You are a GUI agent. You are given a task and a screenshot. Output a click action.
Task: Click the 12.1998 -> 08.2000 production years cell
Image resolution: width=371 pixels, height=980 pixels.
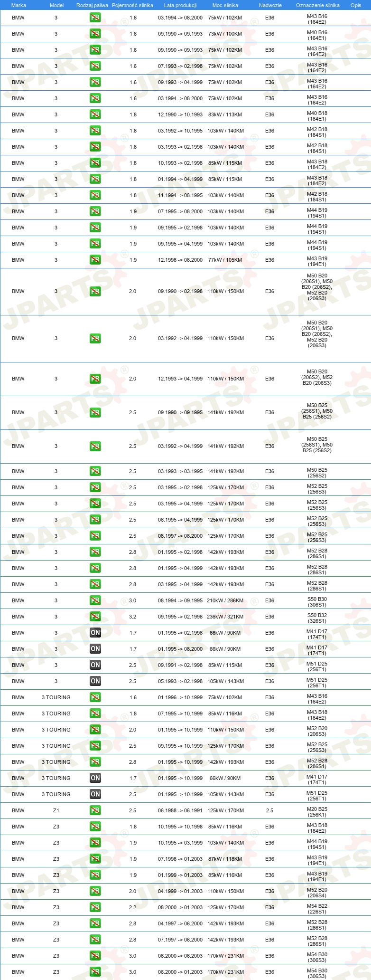(180, 260)
